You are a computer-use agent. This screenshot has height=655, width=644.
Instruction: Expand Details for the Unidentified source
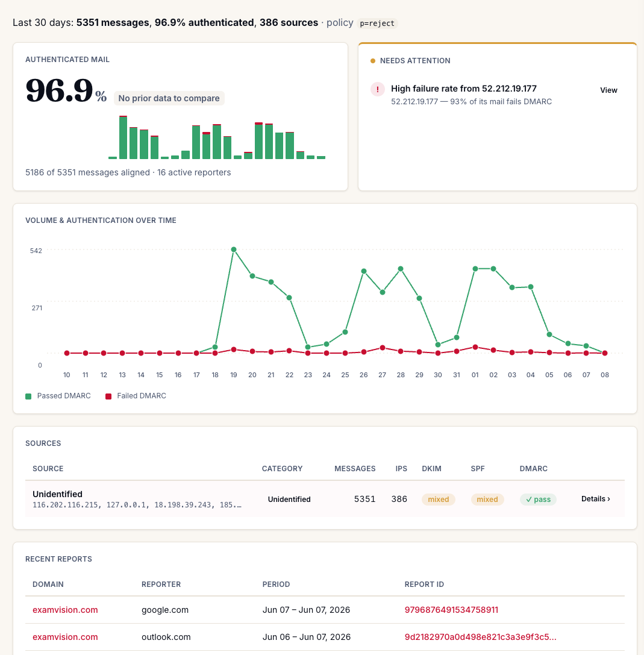(x=596, y=499)
